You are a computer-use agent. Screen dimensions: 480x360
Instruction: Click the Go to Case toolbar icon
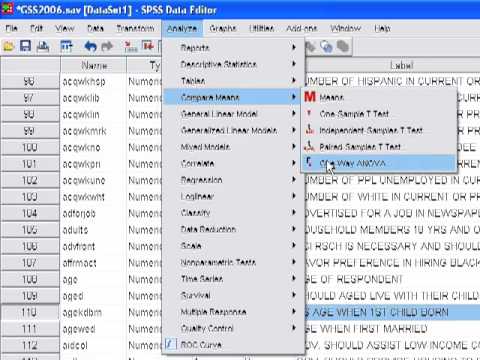pyautogui.click(x=130, y=46)
